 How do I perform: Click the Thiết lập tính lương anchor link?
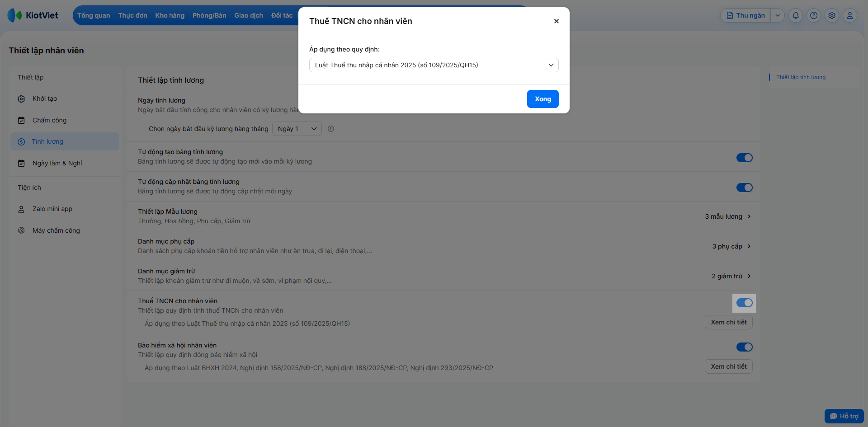[801, 77]
